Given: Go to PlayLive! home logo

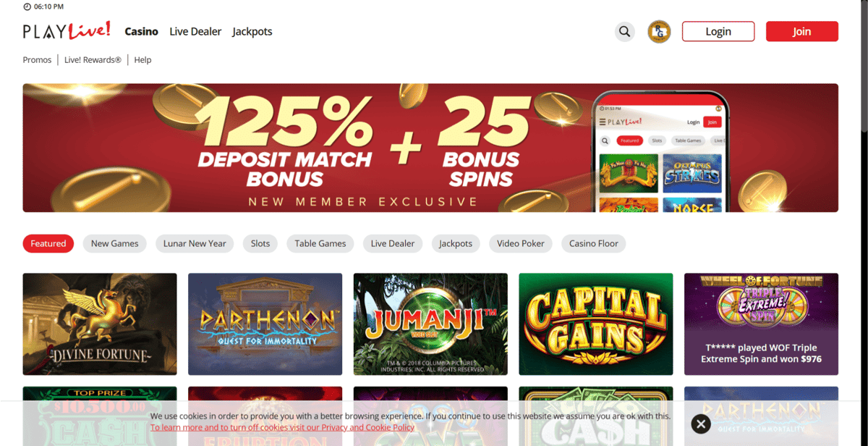Looking at the screenshot, I should (67, 30).
